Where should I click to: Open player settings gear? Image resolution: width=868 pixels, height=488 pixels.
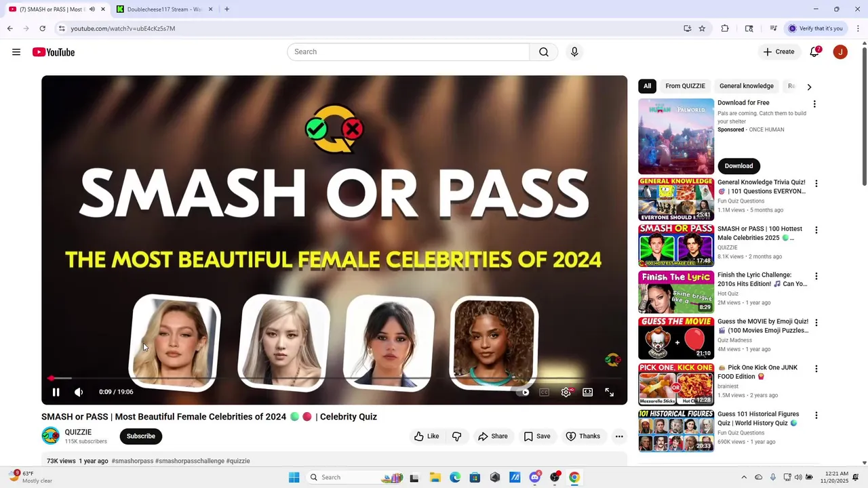point(566,392)
